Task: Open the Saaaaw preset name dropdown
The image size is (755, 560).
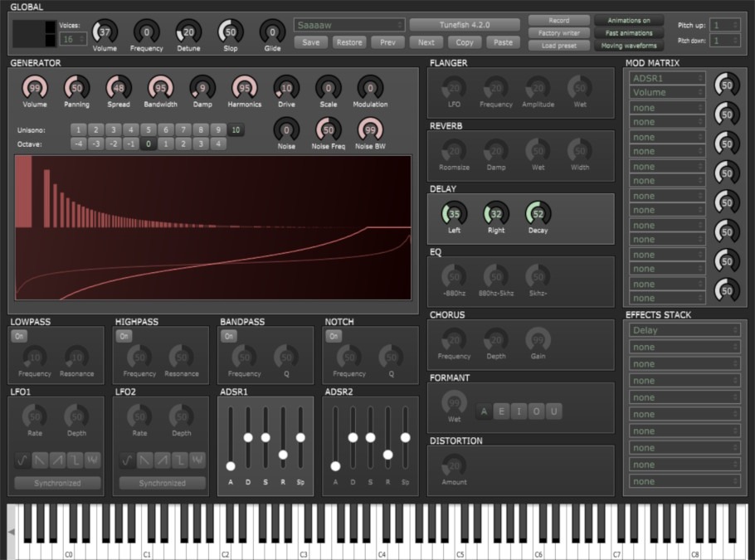Action: pos(349,25)
